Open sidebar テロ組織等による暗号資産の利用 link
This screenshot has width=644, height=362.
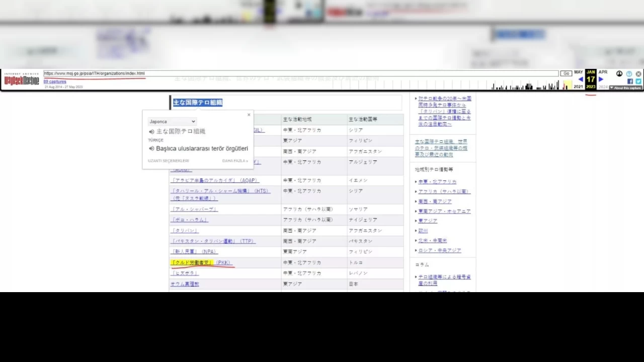coord(444,280)
